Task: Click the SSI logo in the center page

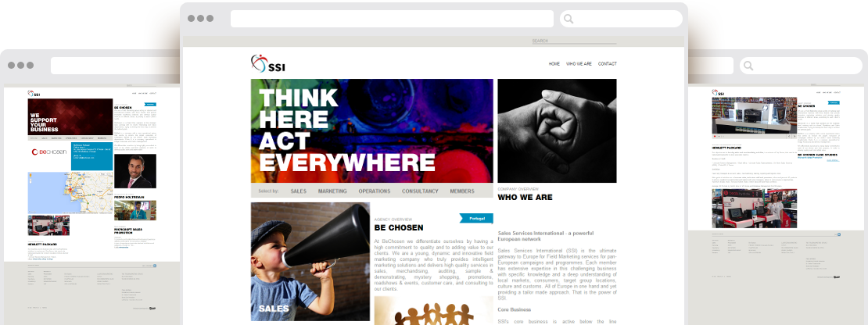Action: point(268,63)
